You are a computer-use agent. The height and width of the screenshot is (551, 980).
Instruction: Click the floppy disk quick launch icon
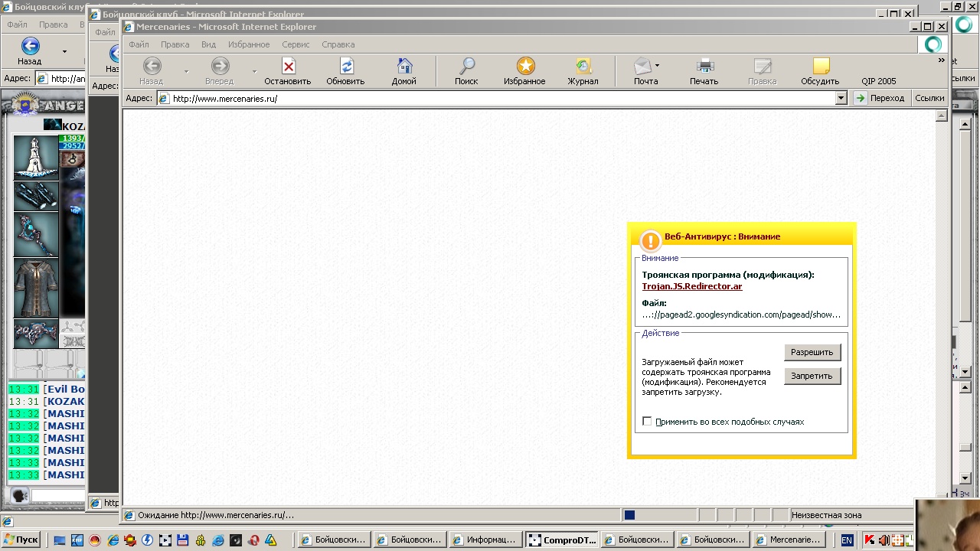tap(183, 540)
